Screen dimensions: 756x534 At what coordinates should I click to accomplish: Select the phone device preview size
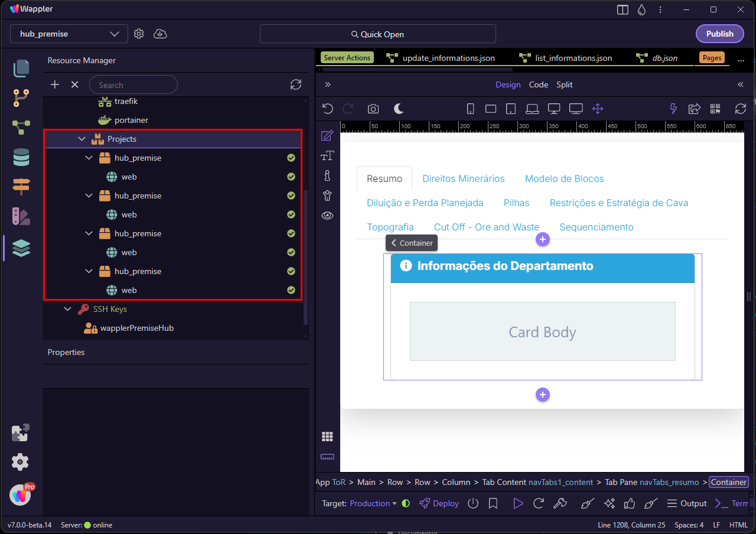[x=471, y=109]
